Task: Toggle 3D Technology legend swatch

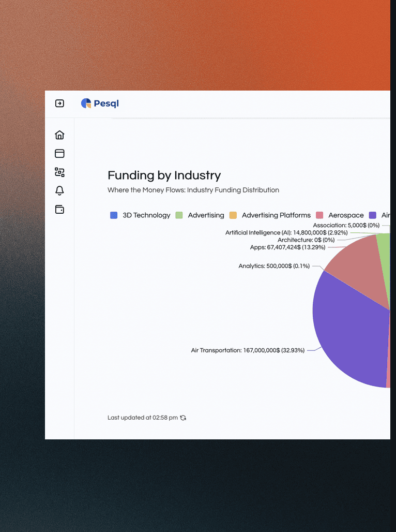Action: pos(114,215)
